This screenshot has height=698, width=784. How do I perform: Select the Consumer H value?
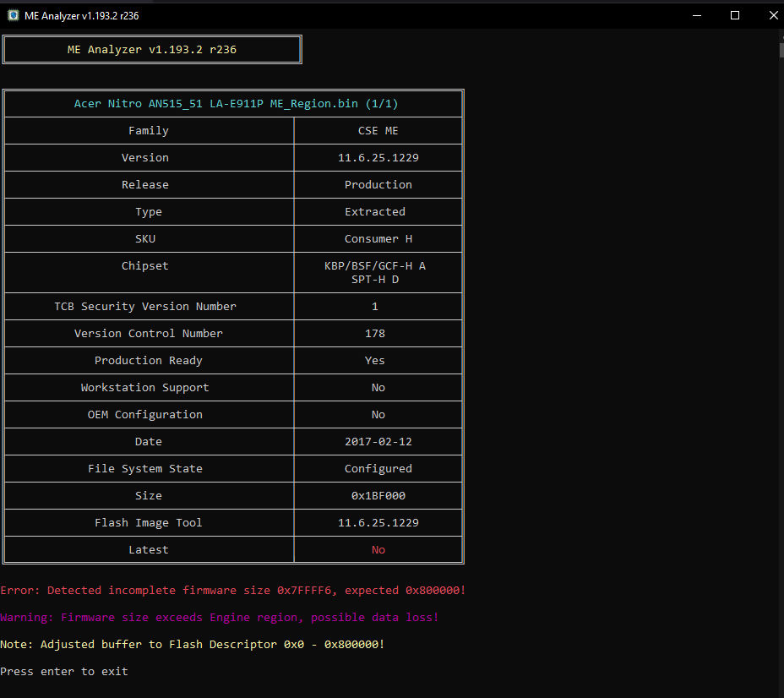point(378,238)
